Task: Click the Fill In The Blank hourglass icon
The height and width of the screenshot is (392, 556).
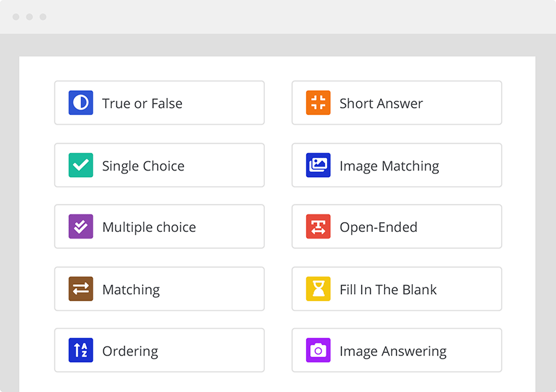Action: coord(317,289)
